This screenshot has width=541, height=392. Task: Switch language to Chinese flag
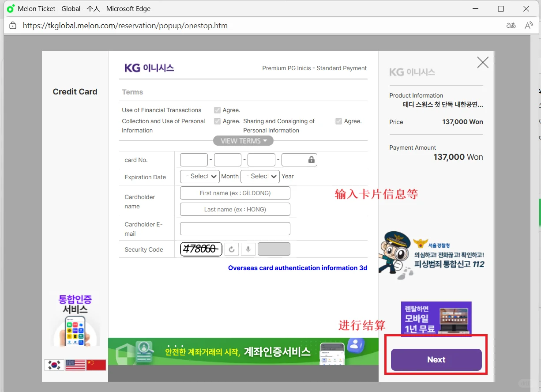[96, 365]
